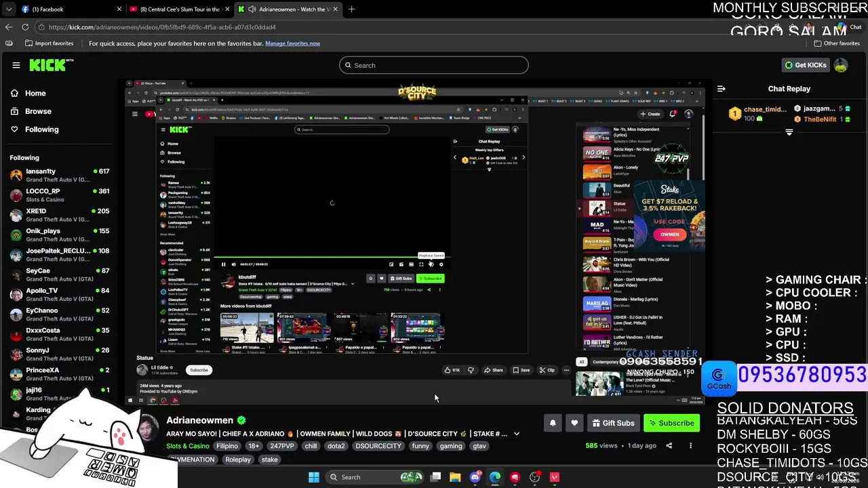Open Iansan1ty channel in the sidebar

59,176
